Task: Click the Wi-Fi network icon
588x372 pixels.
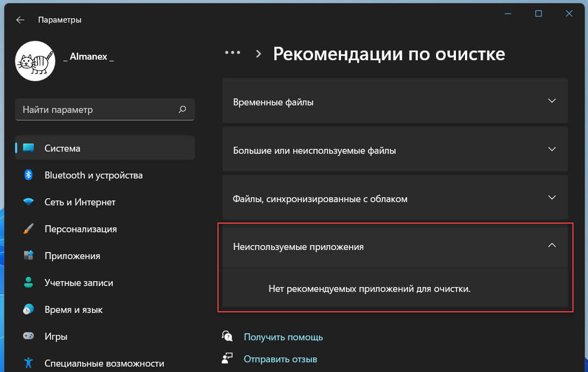Action: tap(28, 202)
